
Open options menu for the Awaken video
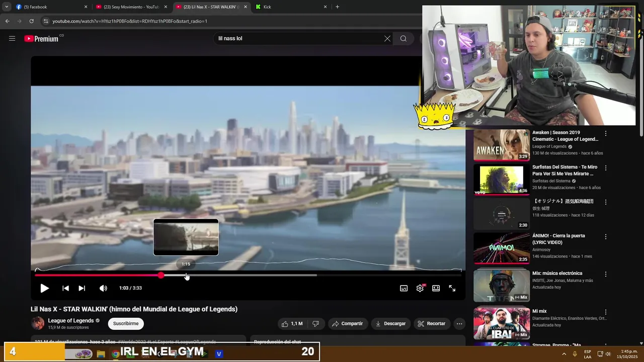tap(606, 134)
